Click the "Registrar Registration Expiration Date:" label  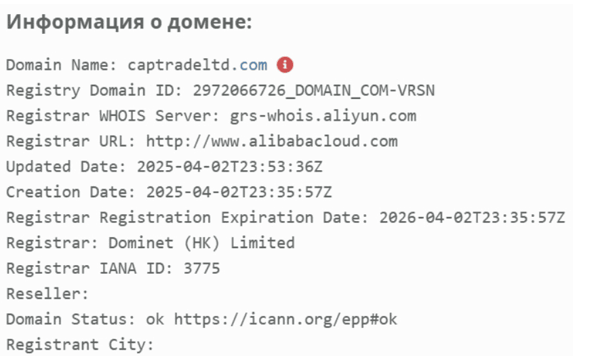pos(188,218)
